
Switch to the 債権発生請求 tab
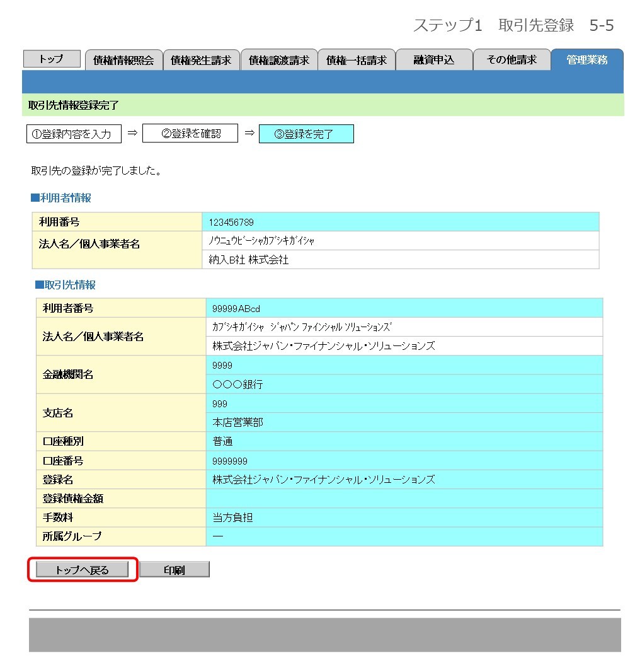point(201,60)
